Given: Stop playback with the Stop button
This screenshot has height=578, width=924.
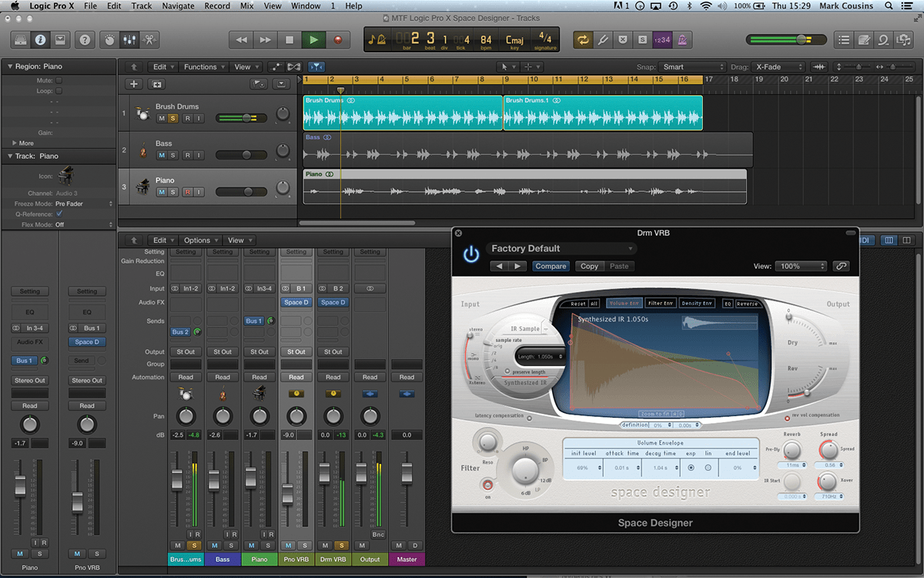Looking at the screenshot, I should pos(290,39).
